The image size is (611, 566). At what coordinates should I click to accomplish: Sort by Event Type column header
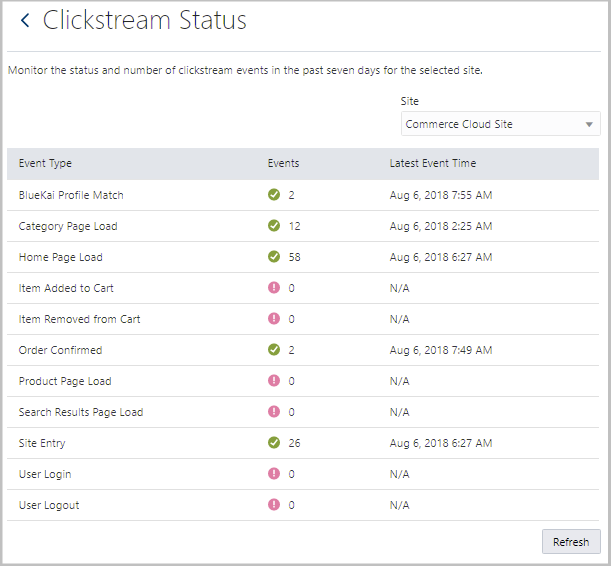45,163
